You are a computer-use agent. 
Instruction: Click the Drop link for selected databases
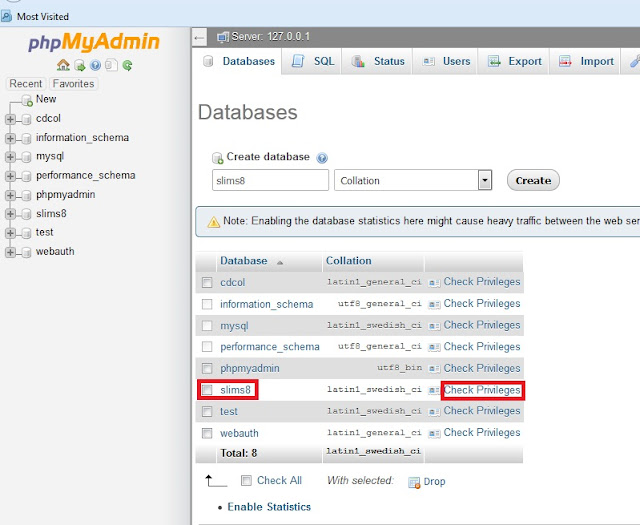[434, 482]
